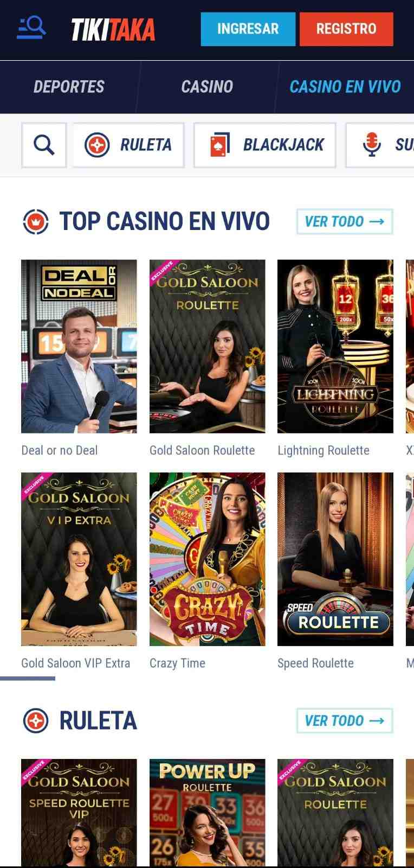
Task: Select the Blackjack category chip
Action: point(265,145)
